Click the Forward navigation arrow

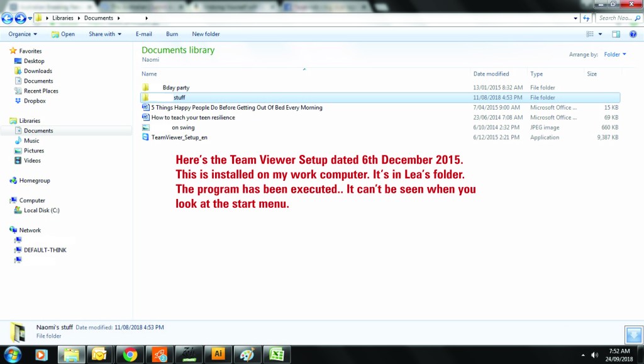tap(20, 18)
